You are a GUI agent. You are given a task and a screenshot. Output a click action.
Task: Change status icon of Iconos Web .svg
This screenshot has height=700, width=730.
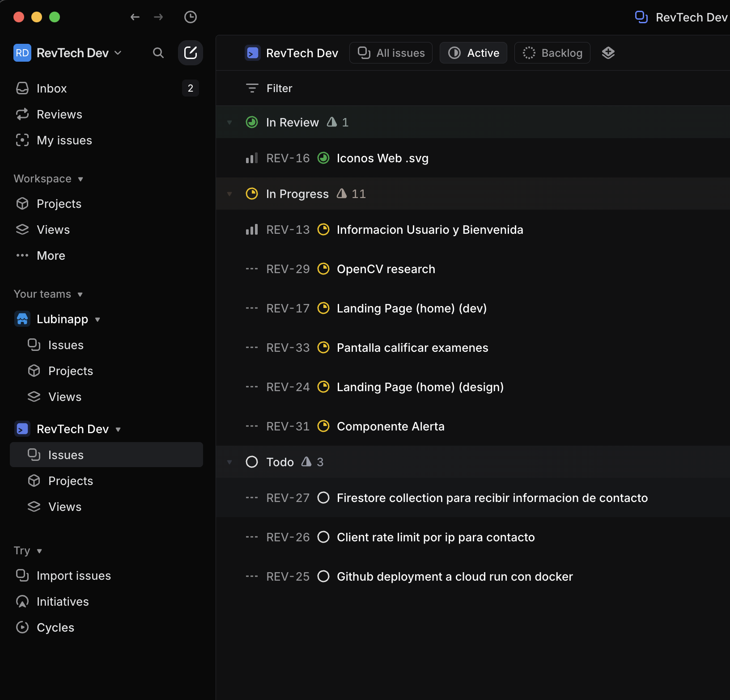323,158
